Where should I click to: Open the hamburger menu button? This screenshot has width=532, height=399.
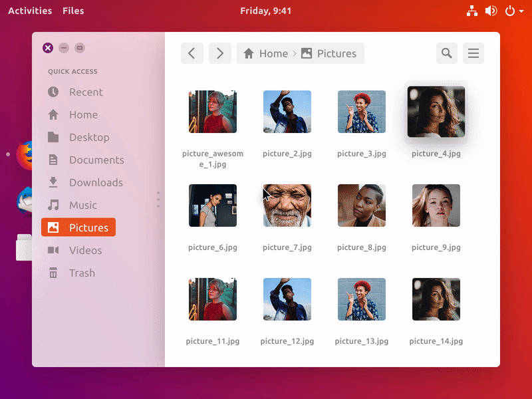473,54
